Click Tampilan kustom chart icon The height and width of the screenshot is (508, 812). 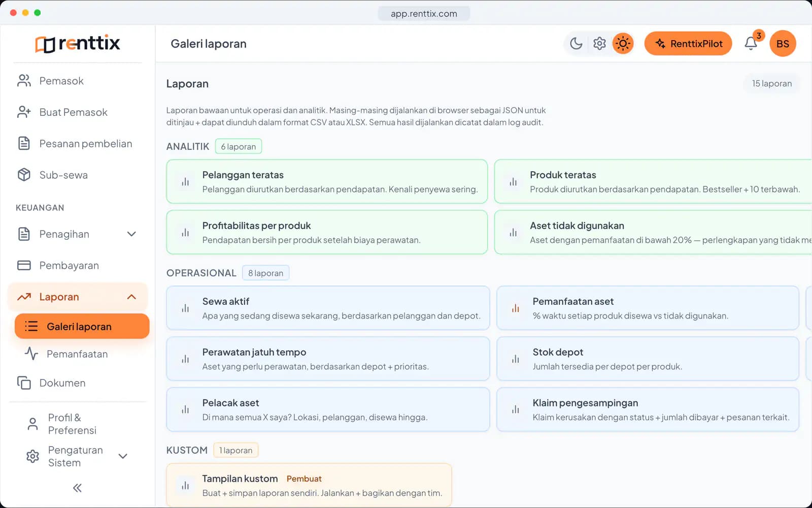coord(185,486)
